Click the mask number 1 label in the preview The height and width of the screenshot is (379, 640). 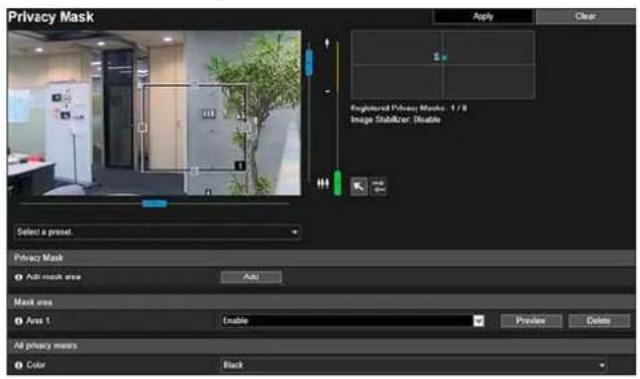(x=240, y=165)
